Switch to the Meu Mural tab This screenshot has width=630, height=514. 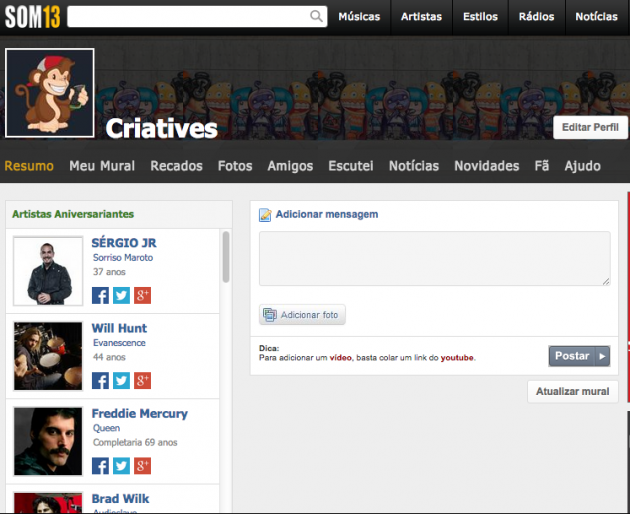[102, 166]
